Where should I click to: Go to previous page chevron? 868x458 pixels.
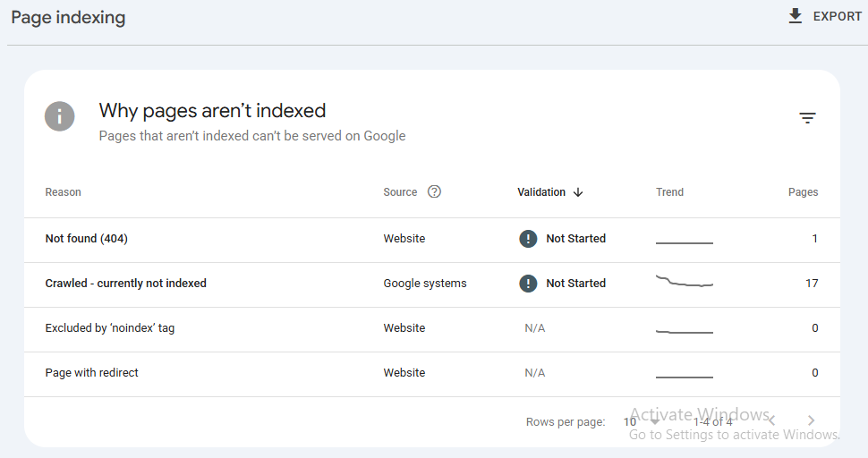(x=771, y=420)
